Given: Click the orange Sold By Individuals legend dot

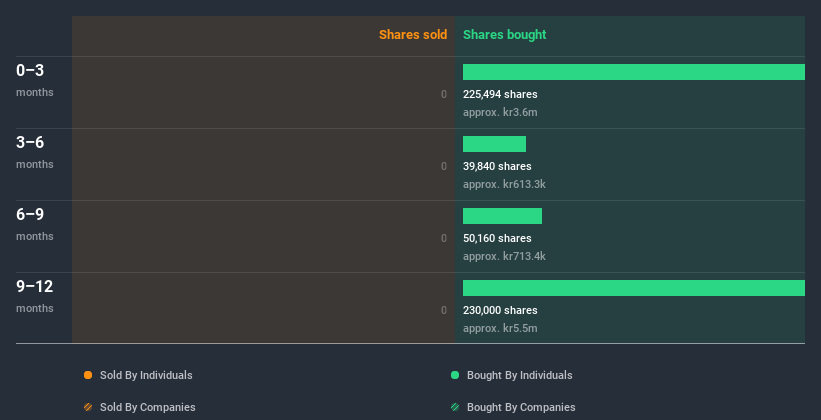Looking at the screenshot, I should 88,375.
